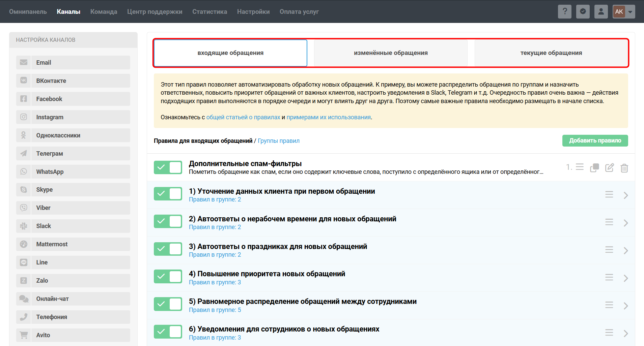Click the WhatsApp channel icon

(x=24, y=172)
